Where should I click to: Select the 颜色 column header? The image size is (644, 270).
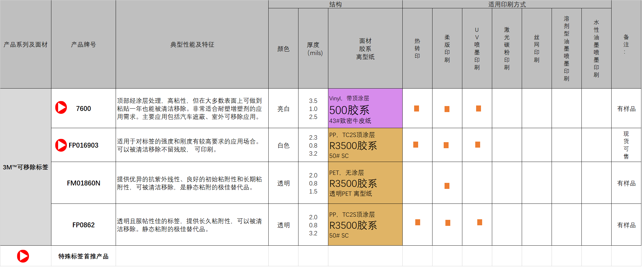[284, 48]
